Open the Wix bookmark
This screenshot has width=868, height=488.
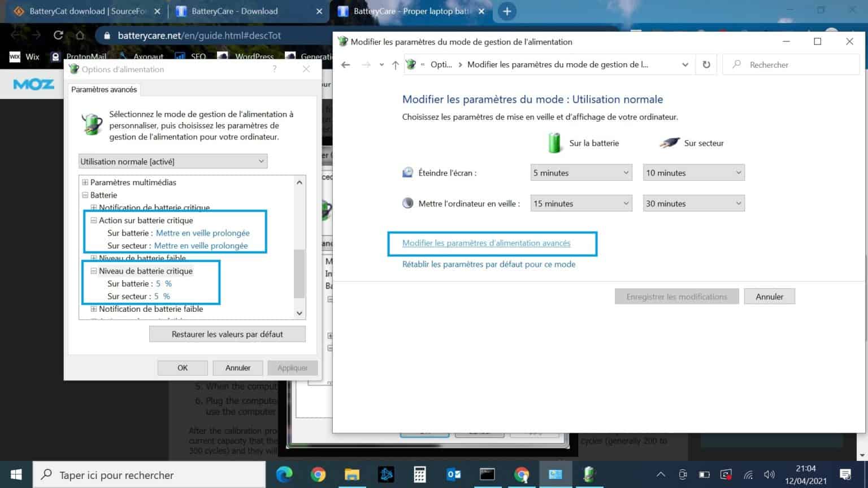(25, 56)
